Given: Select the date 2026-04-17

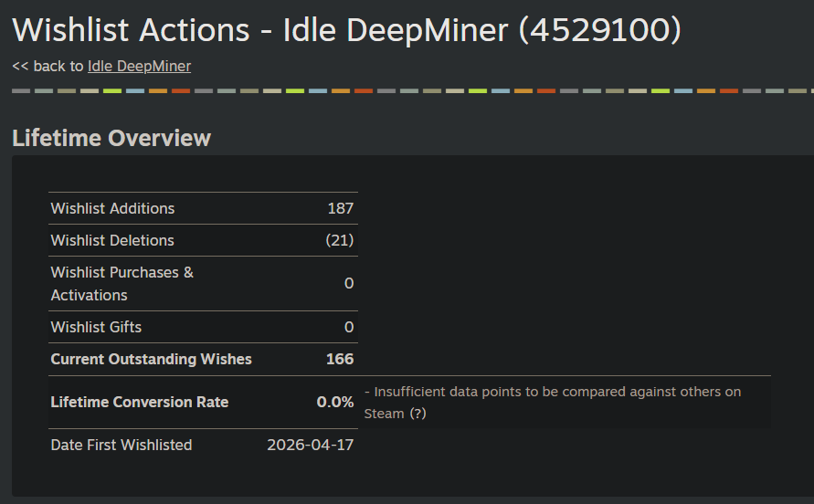Looking at the screenshot, I should (311, 446).
